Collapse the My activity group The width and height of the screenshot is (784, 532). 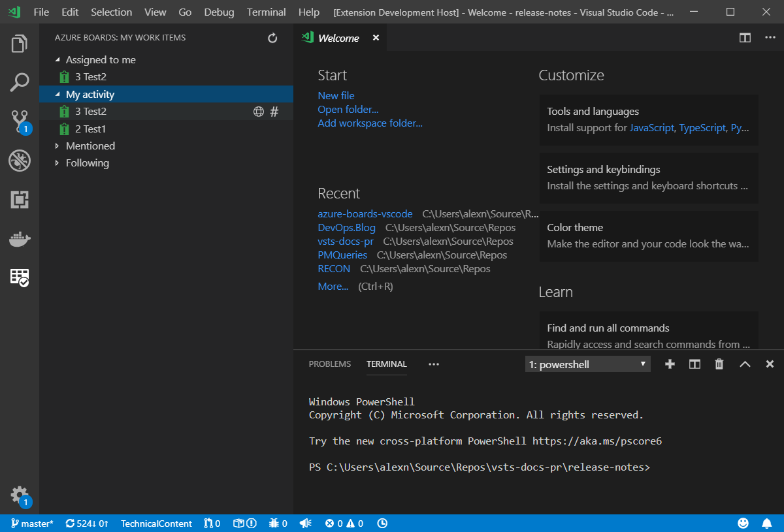pos(57,95)
